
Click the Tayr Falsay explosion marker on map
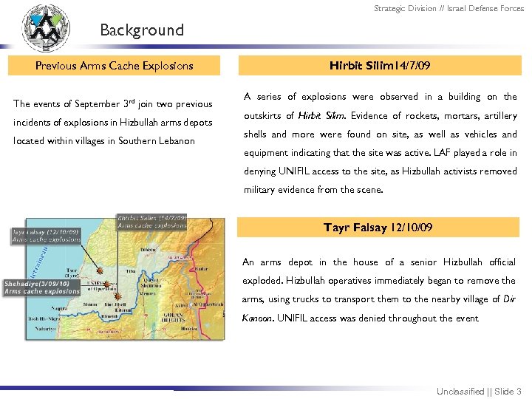[100, 270]
